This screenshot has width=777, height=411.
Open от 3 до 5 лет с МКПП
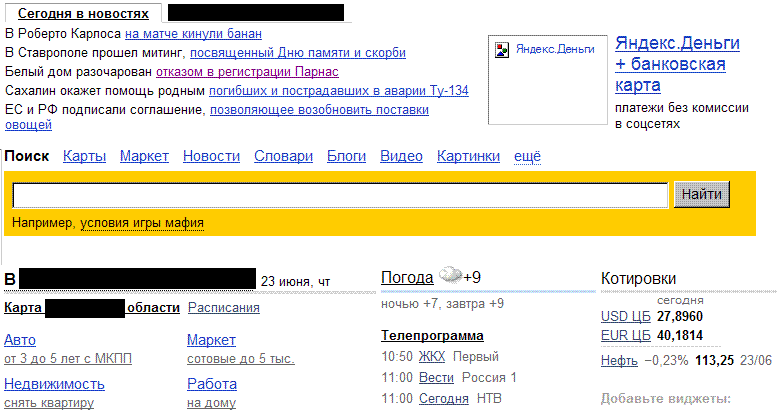tap(68, 358)
